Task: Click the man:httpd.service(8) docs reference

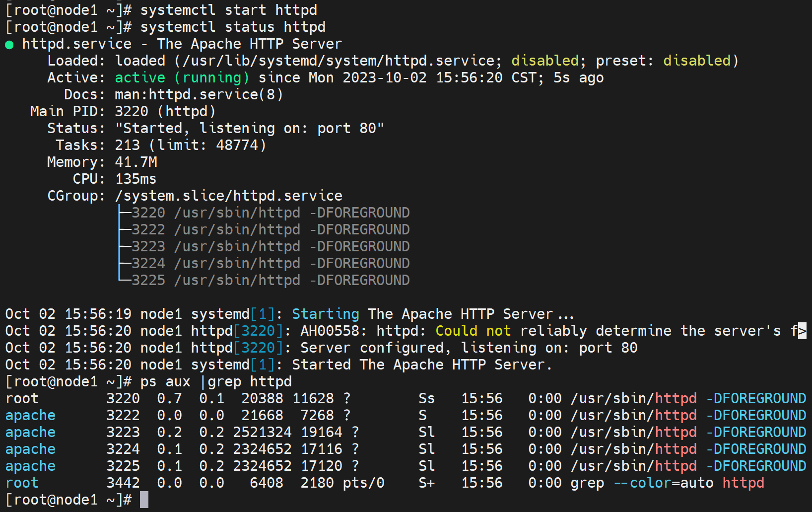Action: point(199,94)
